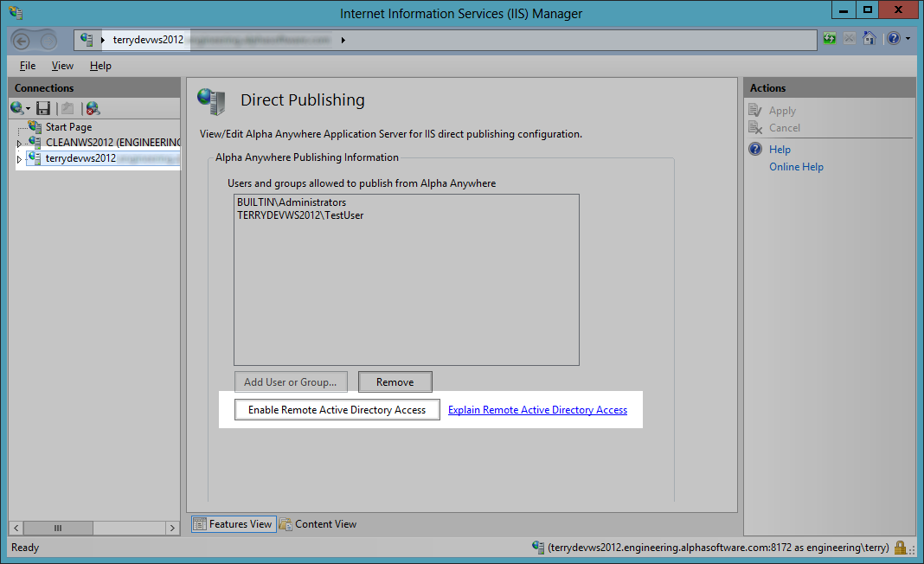The height and width of the screenshot is (564, 924).
Task: Expand the terrydevws2012 tree node
Action: point(19,159)
